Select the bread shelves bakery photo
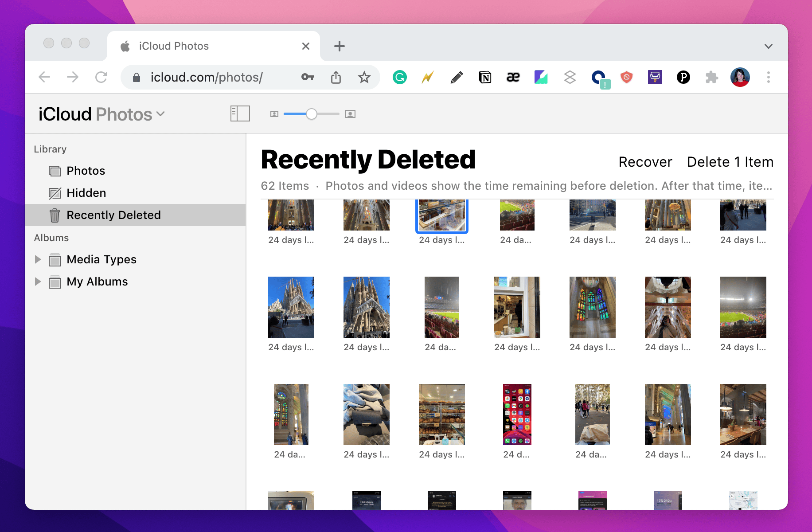This screenshot has height=532, width=812. 442,415
